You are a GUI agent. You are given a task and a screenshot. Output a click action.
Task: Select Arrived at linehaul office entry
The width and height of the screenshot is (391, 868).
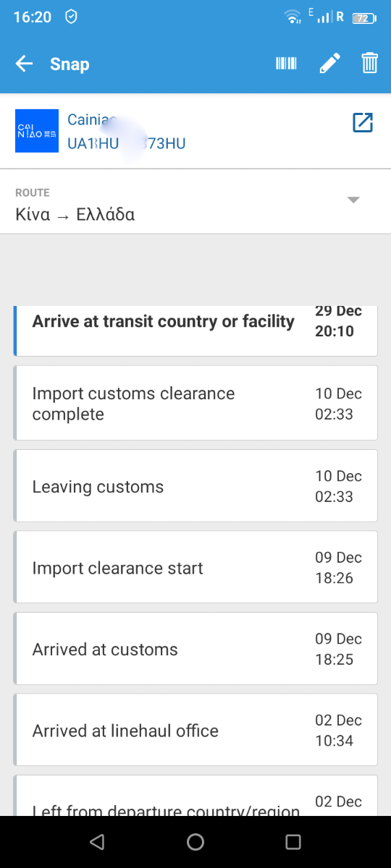coord(195,730)
